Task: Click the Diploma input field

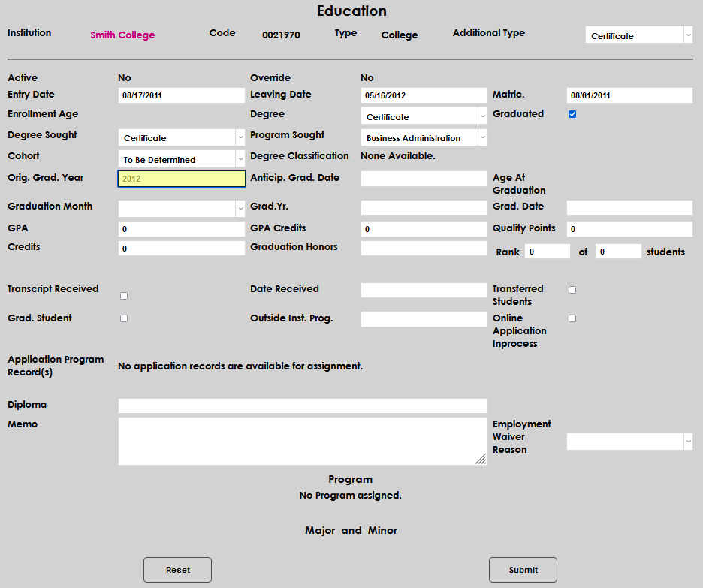Action: point(303,406)
